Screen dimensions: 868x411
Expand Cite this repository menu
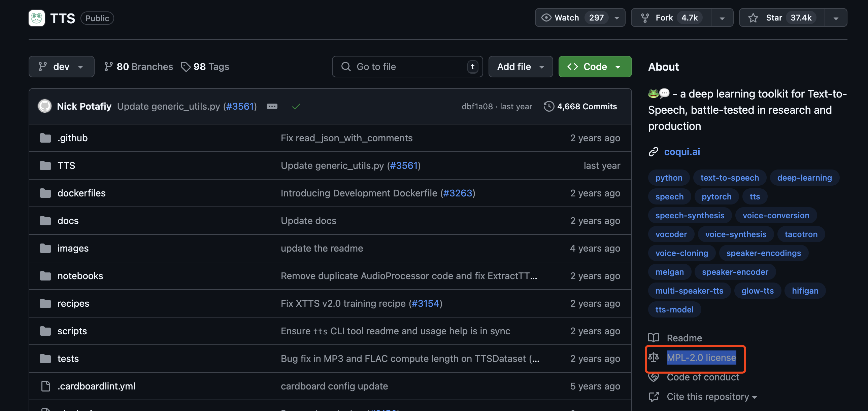pyautogui.click(x=712, y=397)
